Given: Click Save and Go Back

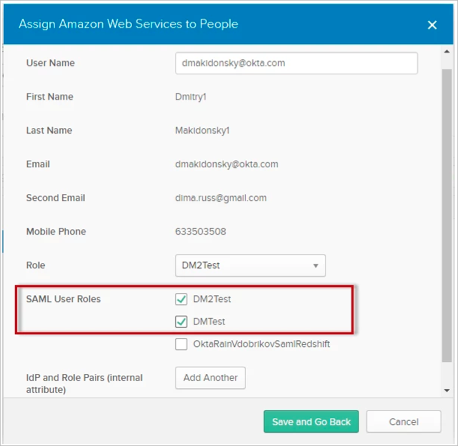Looking at the screenshot, I should tap(311, 422).
